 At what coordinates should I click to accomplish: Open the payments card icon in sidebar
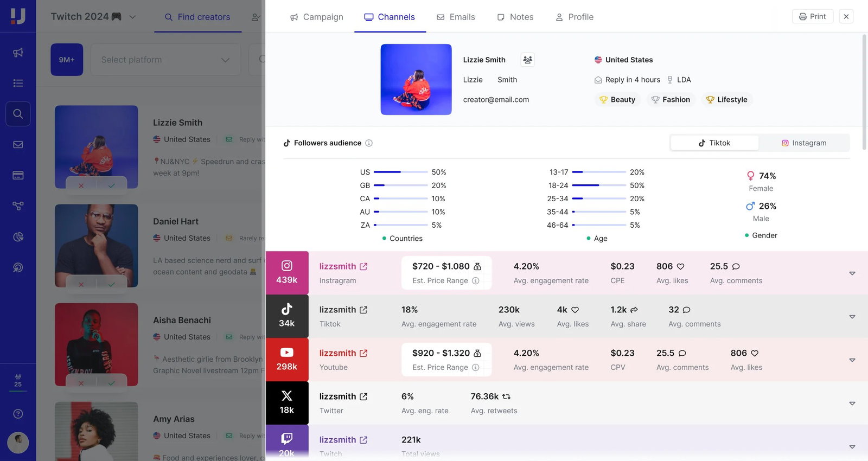(x=18, y=175)
